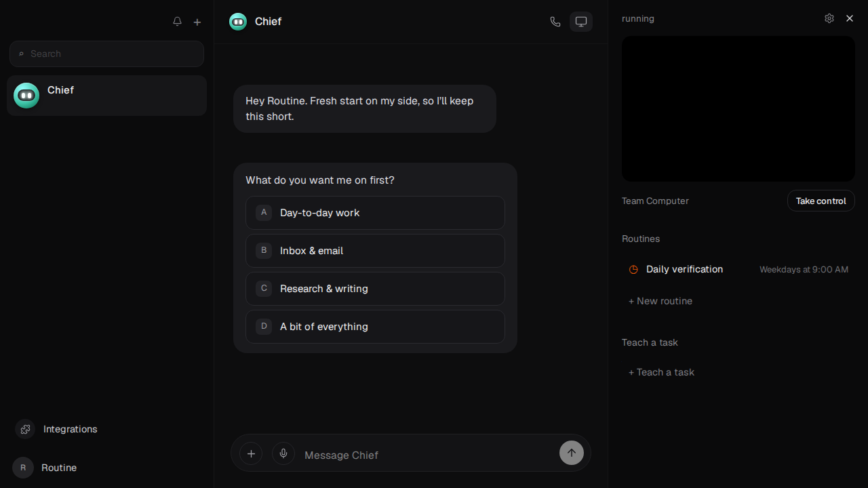Choose option B Inbox & email
The image size is (868, 488).
[375, 251]
